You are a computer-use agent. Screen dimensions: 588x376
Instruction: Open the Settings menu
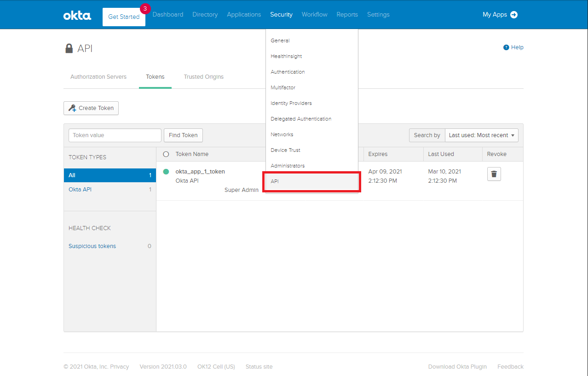coord(378,15)
